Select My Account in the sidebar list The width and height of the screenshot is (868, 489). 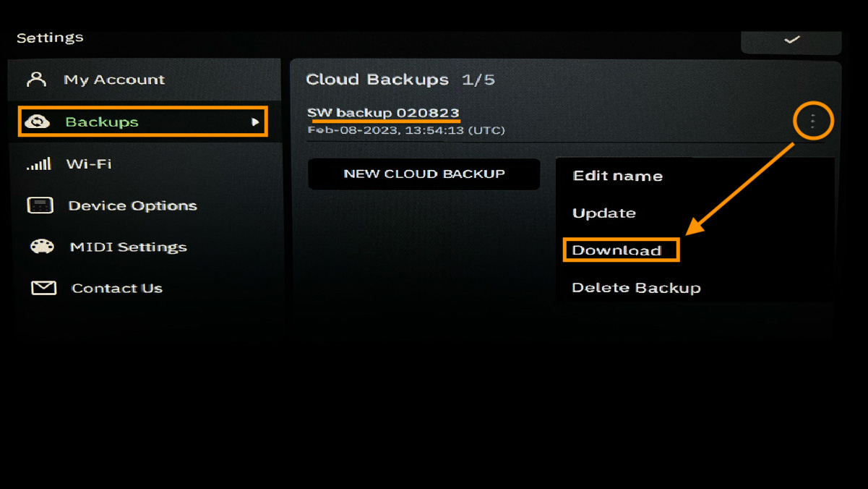(x=113, y=79)
